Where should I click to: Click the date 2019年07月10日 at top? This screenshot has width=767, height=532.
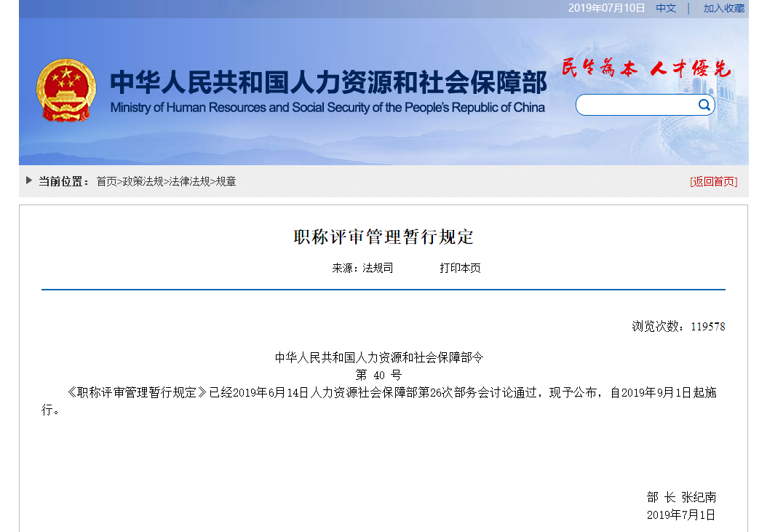coord(606,8)
